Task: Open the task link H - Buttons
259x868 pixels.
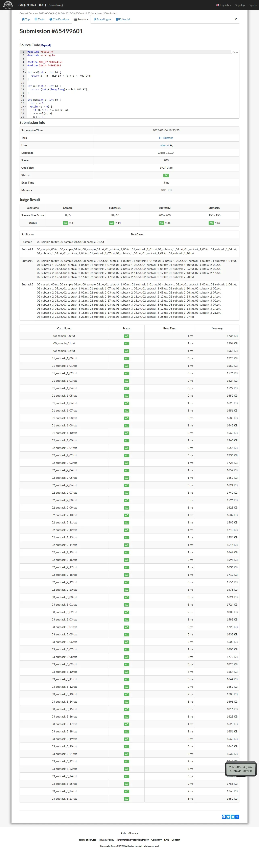Action: click(x=166, y=138)
